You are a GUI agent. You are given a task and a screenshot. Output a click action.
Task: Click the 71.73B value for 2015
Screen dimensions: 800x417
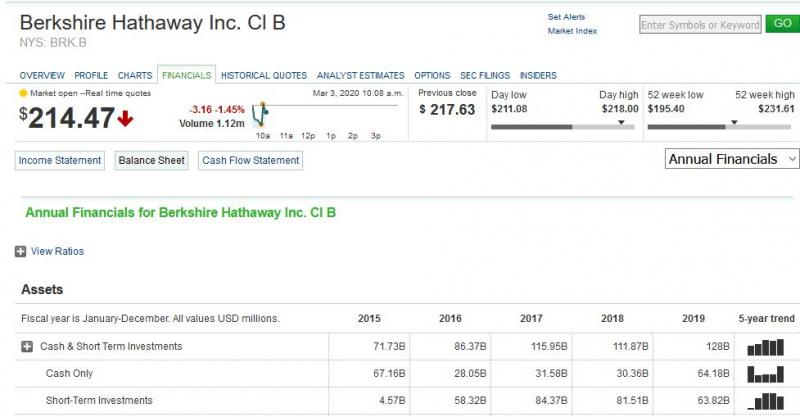pyautogui.click(x=389, y=347)
